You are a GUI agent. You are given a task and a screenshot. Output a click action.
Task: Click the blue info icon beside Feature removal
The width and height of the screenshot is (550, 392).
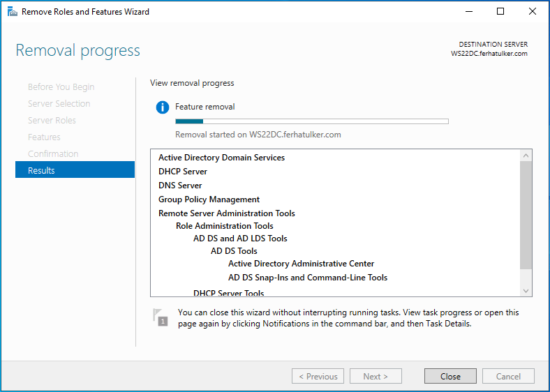click(163, 107)
